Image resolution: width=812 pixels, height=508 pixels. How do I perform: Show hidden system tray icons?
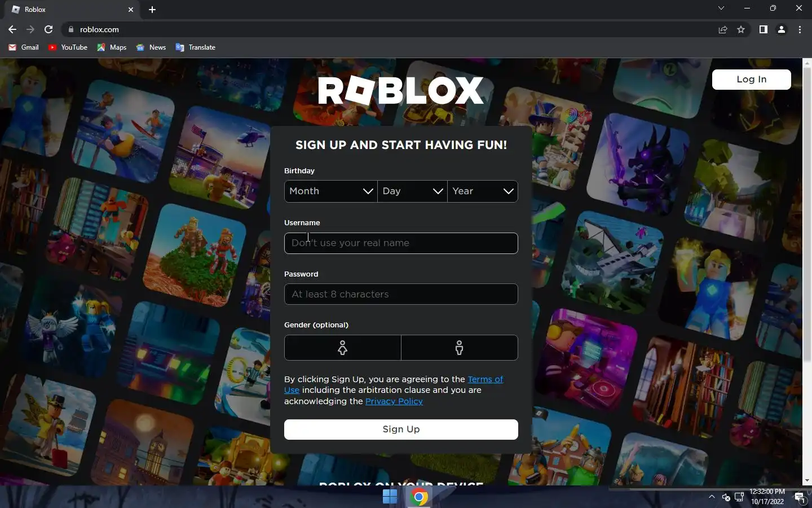[712, 497]
